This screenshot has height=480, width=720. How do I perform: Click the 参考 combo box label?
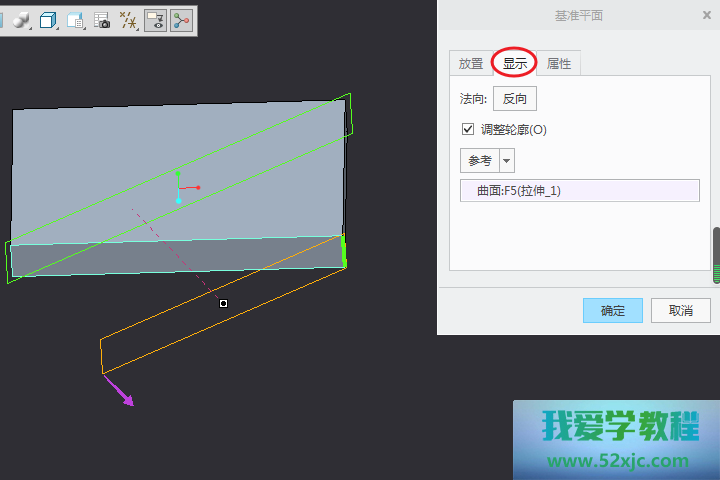479,161
